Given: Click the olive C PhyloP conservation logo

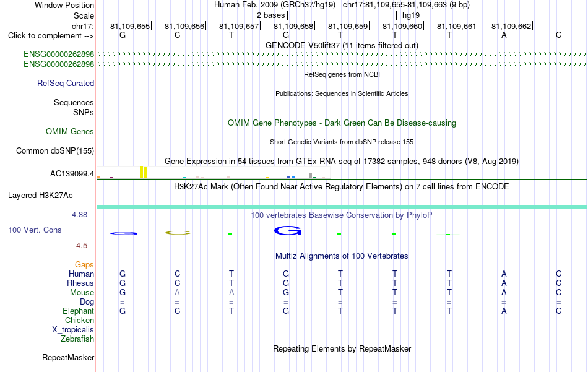Looking at the screenshot, I should (178, 233).
